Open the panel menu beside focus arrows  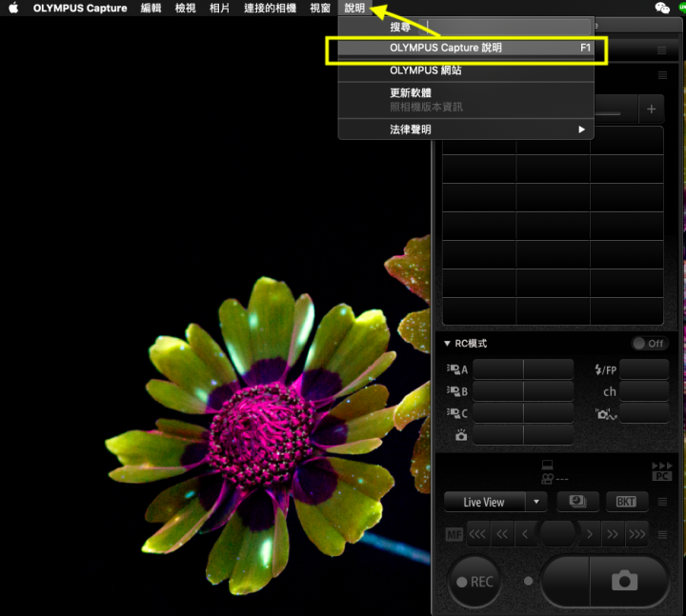click(662, 534)
